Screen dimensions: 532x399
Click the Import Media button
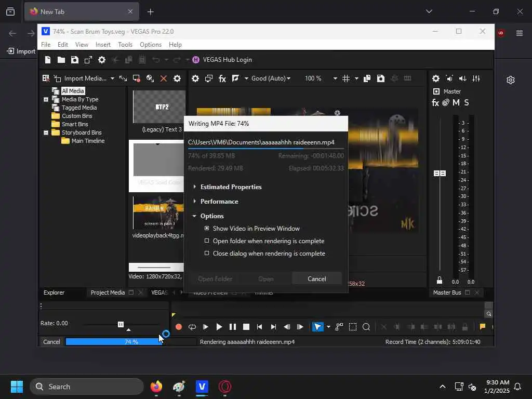[x=80, y=78]
